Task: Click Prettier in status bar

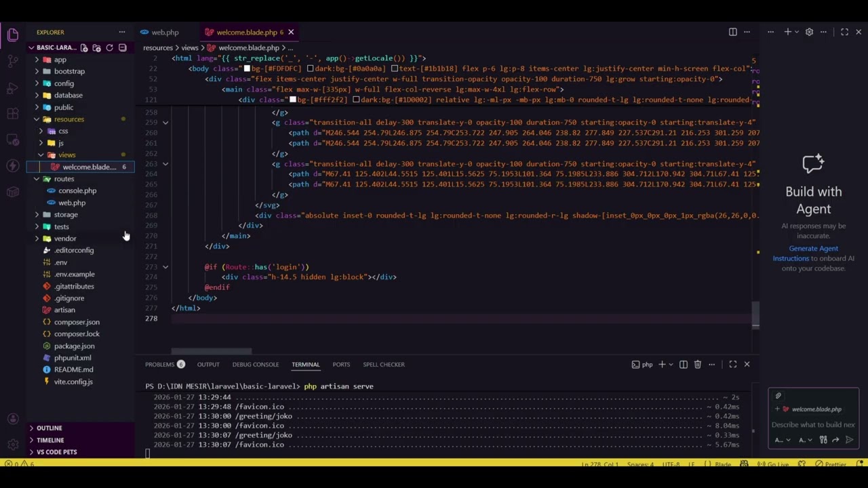Action: click(831, 464)
